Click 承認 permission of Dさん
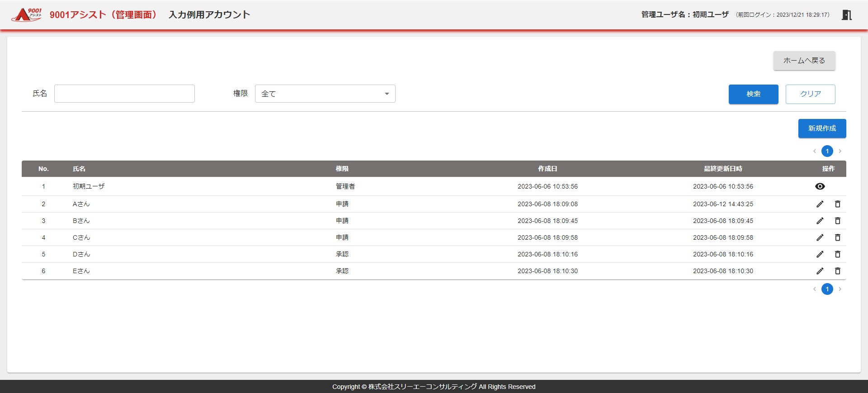This screenshot has width=868, height=393. click(342, 254)
